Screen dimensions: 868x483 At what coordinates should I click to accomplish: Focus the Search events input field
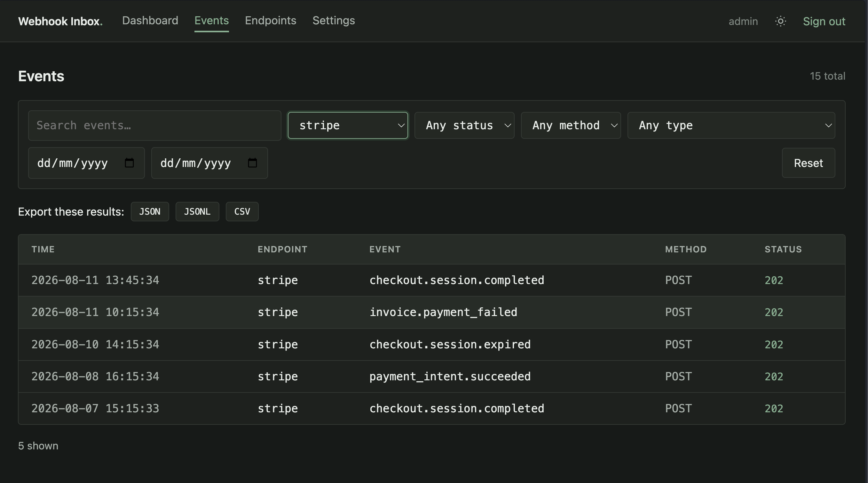(155, 125)
